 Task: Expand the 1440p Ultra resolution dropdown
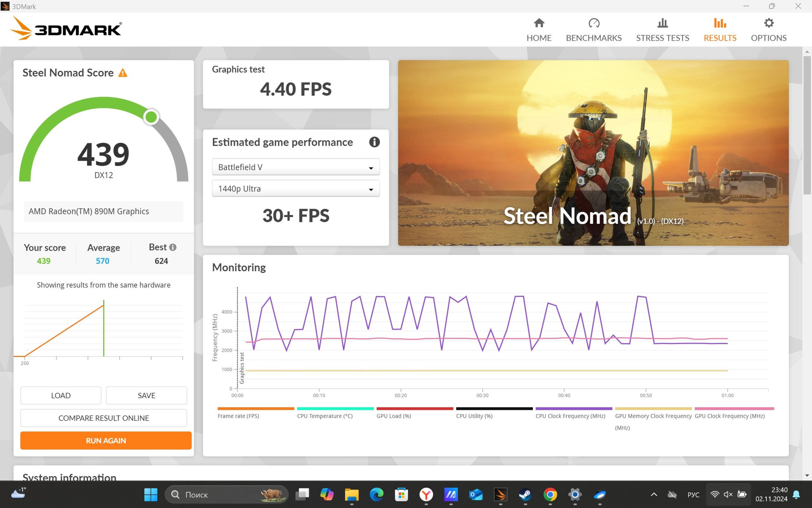point(296,189)
